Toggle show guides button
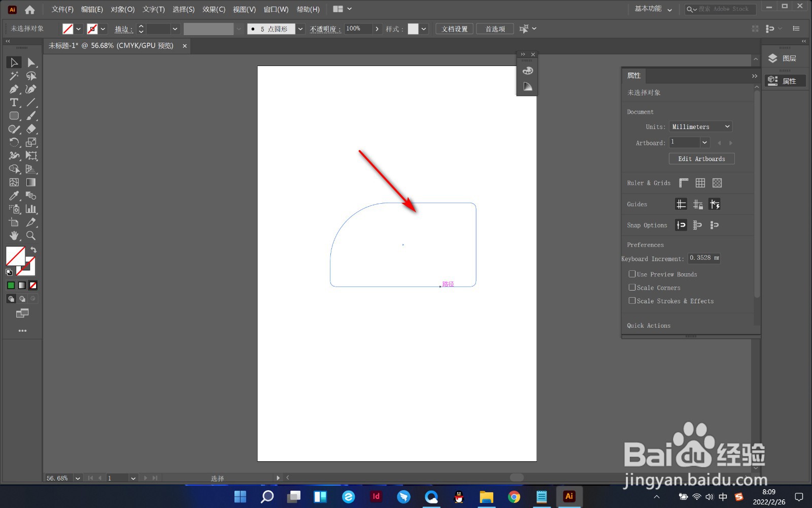The height and width of the screenshot is (508, 812). 681,204
